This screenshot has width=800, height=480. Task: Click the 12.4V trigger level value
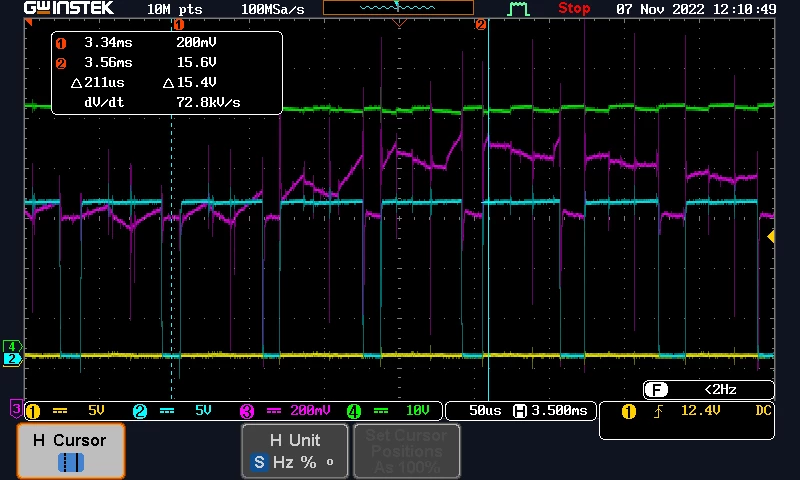click(701, 411)
